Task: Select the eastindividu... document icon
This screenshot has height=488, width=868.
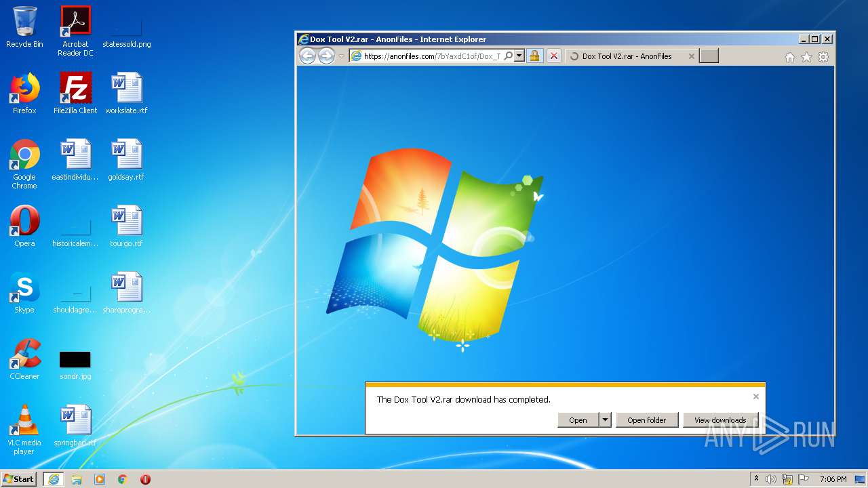Action: (x=75, y=160)
